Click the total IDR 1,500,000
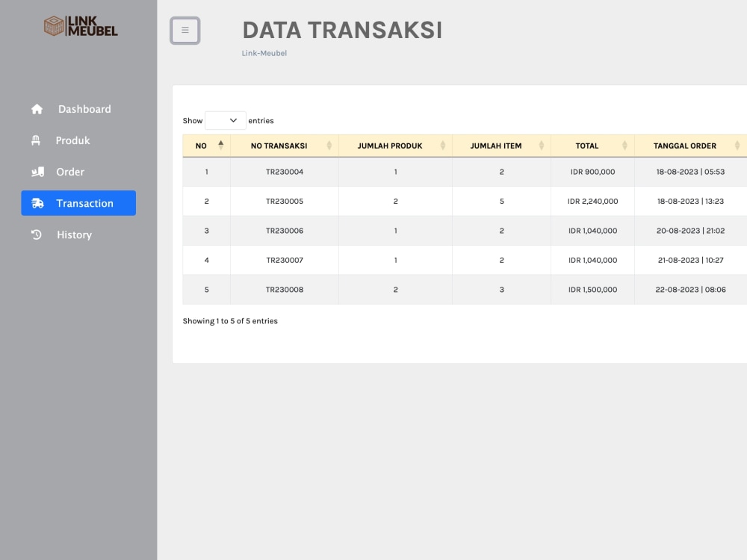The height and width of the screenshot is (560, 747). click(x=592, y=290)
